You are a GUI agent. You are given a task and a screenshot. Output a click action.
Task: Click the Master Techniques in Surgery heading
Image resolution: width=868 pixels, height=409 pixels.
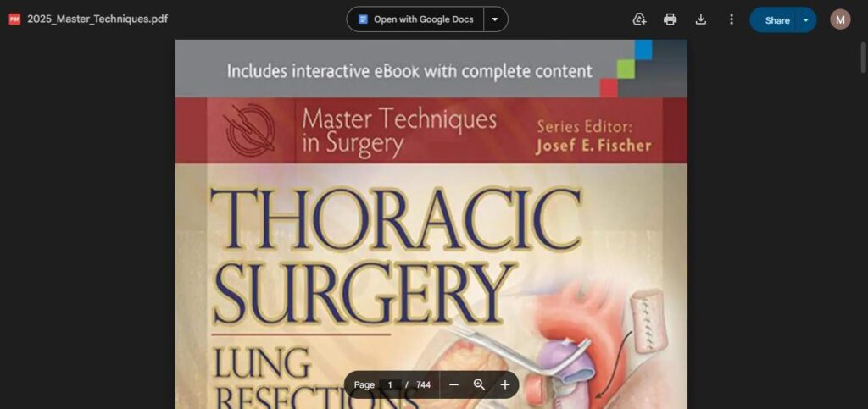tap(399, 131)
